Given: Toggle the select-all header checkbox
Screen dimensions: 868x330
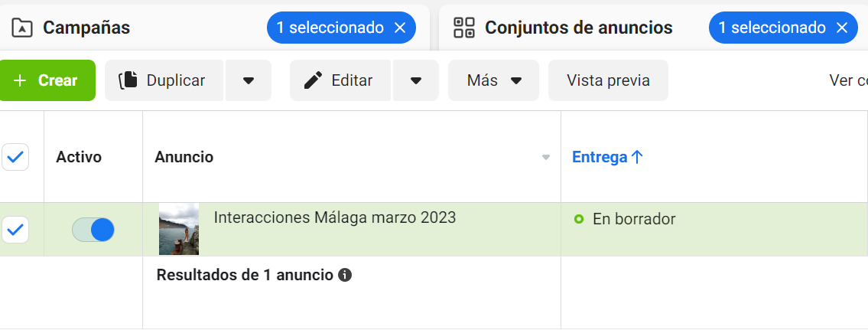Looking at the screenshot, I should (x=15, y=158).
